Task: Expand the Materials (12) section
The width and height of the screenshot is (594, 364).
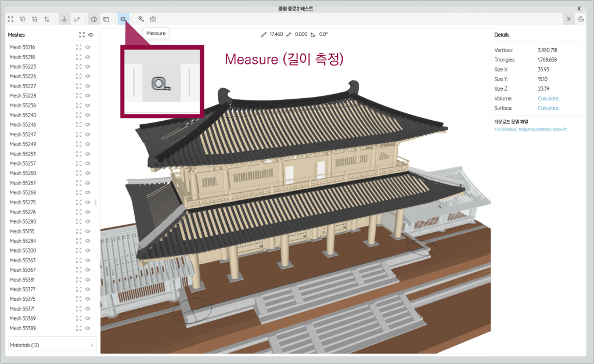Action: click(52, 345)
